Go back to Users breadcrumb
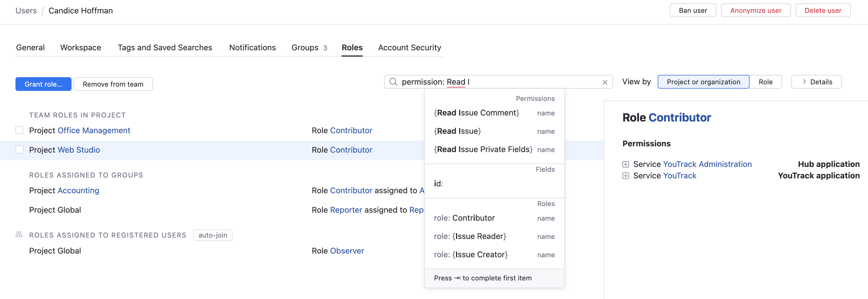The height and width of the screenshot is (299, 868). click(x=26, y=11)
